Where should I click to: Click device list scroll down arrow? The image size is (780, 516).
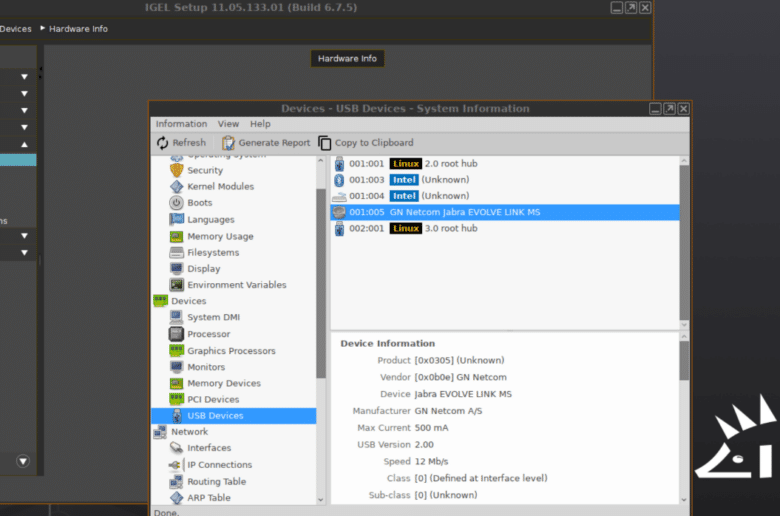pyautogui.click(x=684, y=324)
